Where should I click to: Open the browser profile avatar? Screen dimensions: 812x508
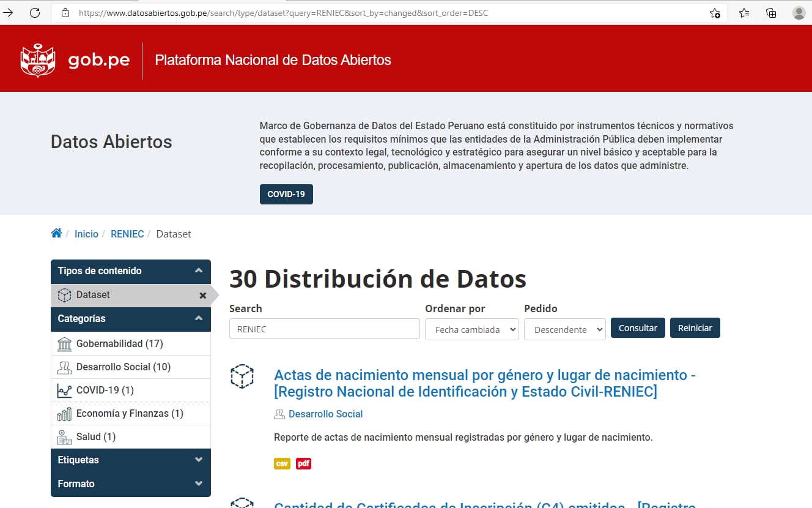click(x=799, y=13)
